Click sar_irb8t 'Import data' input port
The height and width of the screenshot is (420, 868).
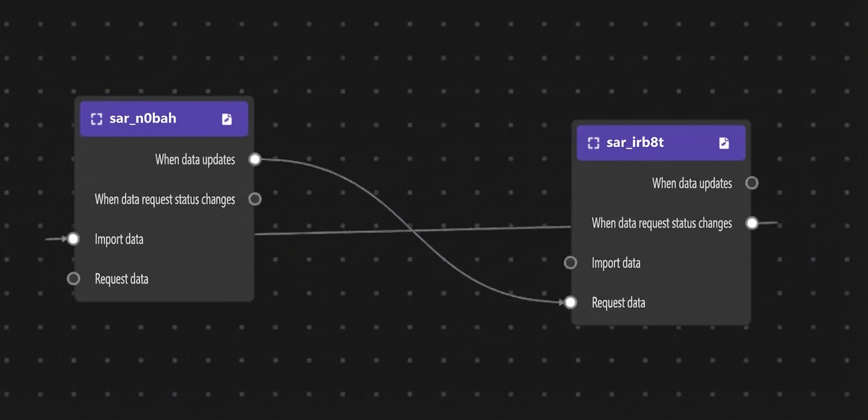(x=570, y=262)
